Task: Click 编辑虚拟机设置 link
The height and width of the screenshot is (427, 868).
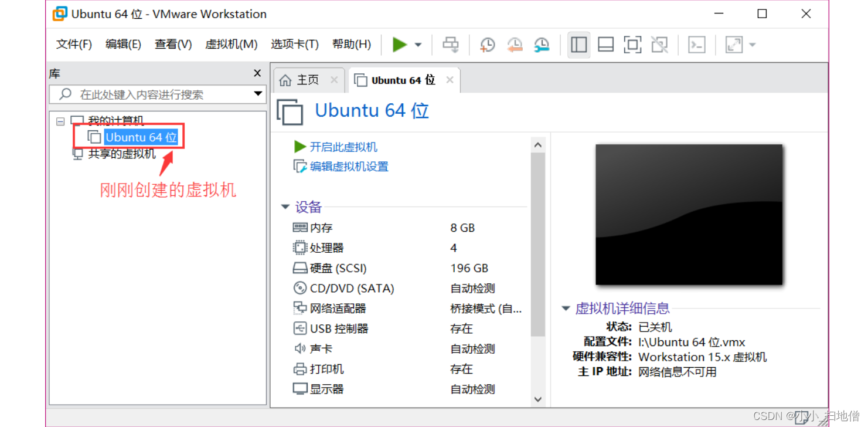Action: 349,167
